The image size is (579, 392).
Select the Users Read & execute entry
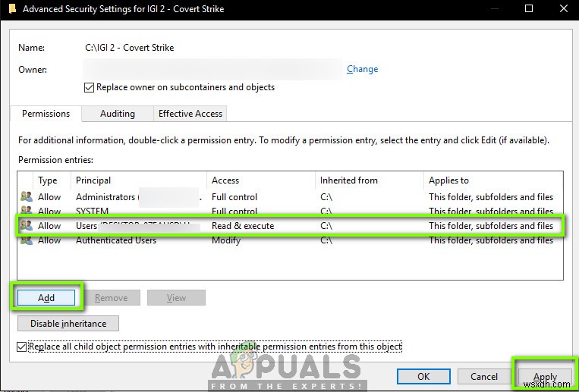tap(290, 225)
